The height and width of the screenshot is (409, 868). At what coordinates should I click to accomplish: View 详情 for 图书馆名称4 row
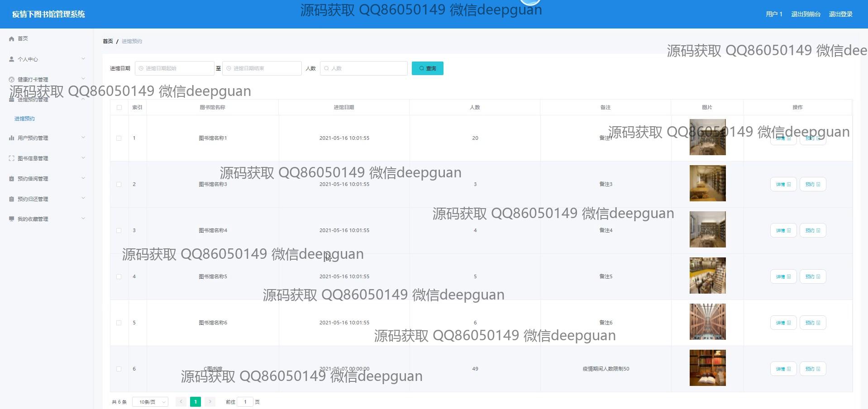[783, 230]
